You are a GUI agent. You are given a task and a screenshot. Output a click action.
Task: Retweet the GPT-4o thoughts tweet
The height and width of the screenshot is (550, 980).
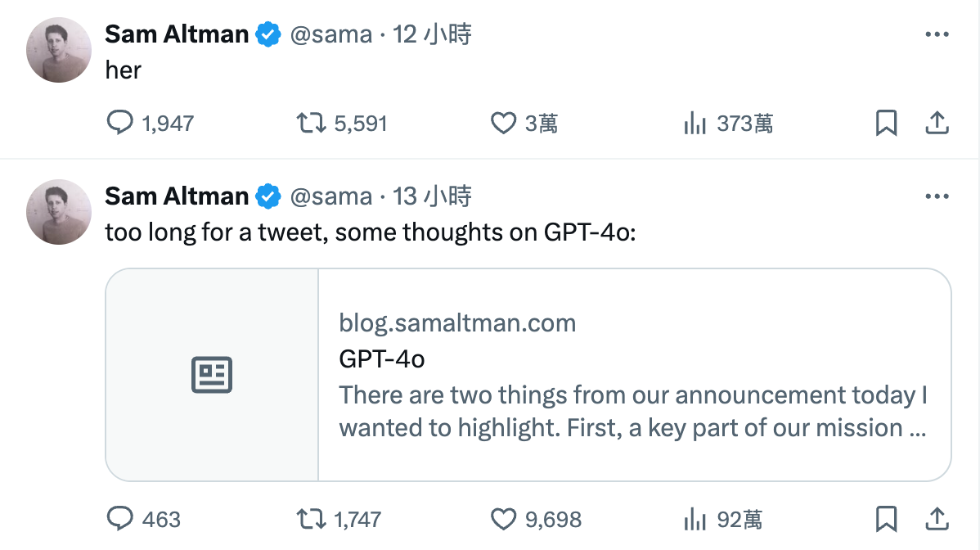[309, 519]
